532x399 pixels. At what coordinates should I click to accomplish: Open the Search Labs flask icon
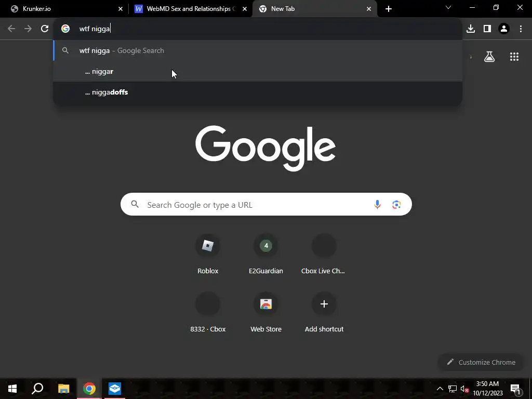click(489, 57)
